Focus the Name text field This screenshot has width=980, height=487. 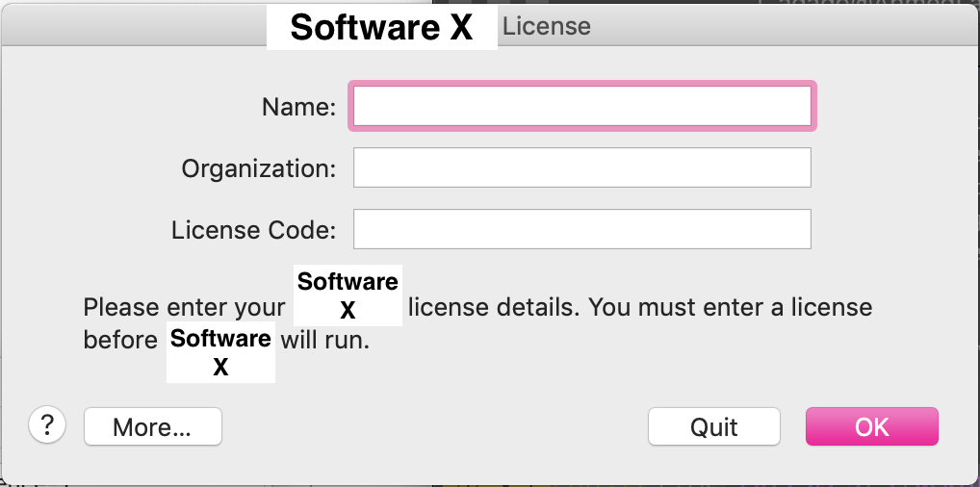(581, 106)
